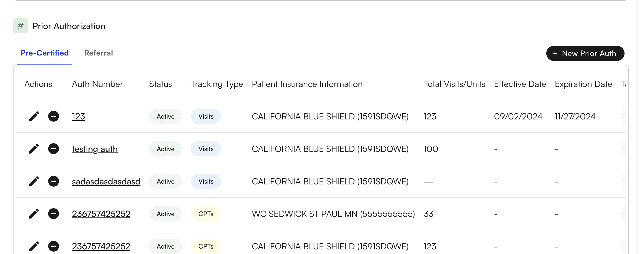The height and width of the screenshot is (254, 644).
Task: Click the Auth Number column header
Action: point(97,84)
